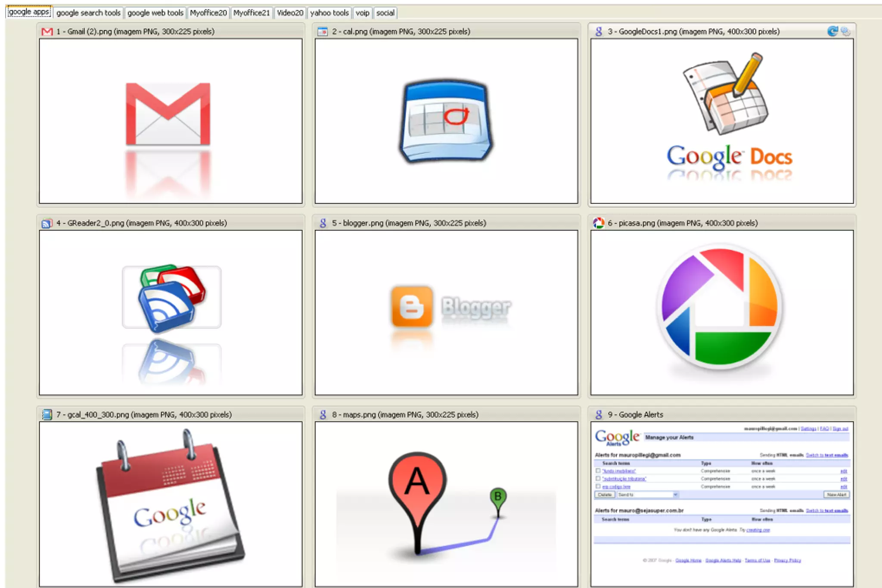Click the 'Sign out' link in Google Alerts
The width and height of the screenshot is (882, 588).
pyautogui.click(x=840, y=429)
